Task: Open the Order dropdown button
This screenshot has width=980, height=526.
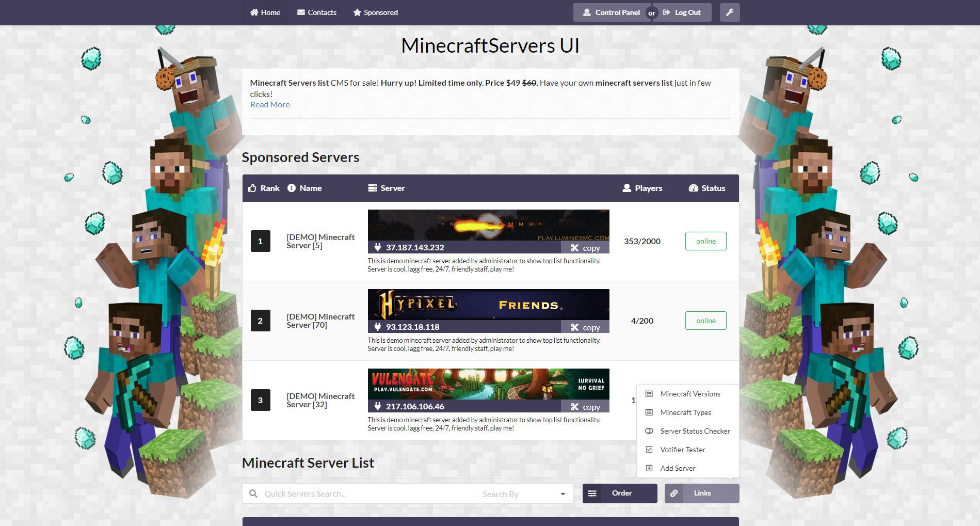Action: 620,493
